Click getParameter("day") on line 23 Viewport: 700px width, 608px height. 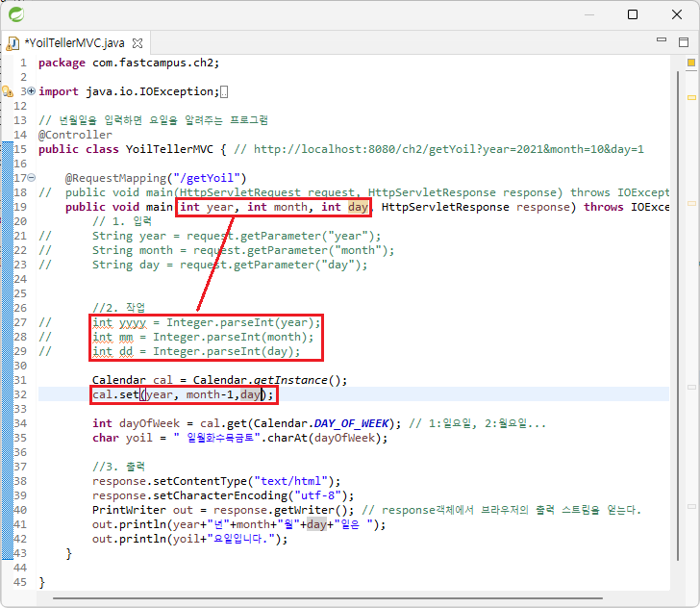tap(299, 265)
